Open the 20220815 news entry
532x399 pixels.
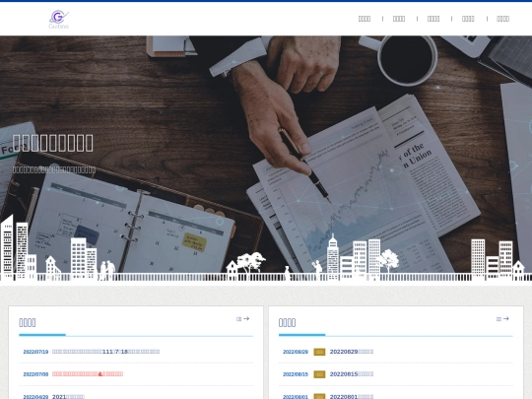[x=352, y=374]
